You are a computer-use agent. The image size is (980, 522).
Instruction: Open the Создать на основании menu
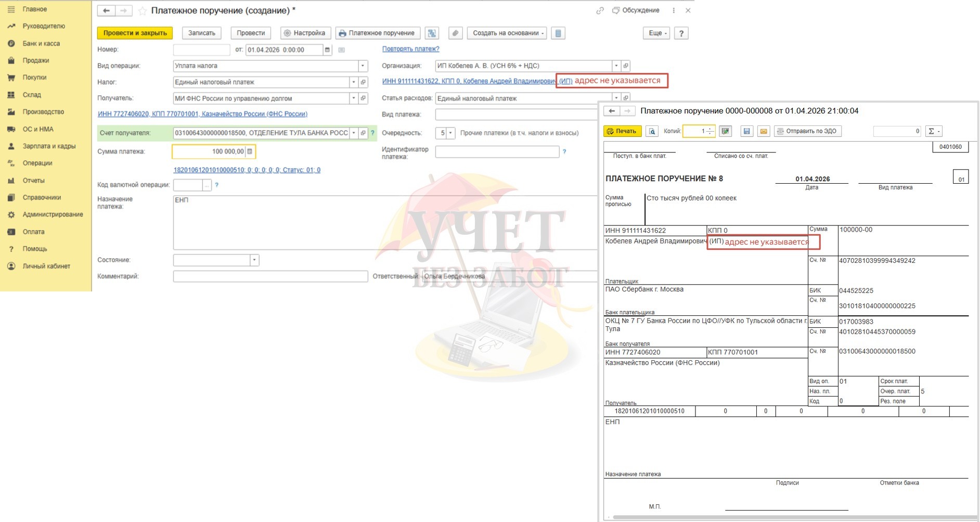(x=507, y=33)
